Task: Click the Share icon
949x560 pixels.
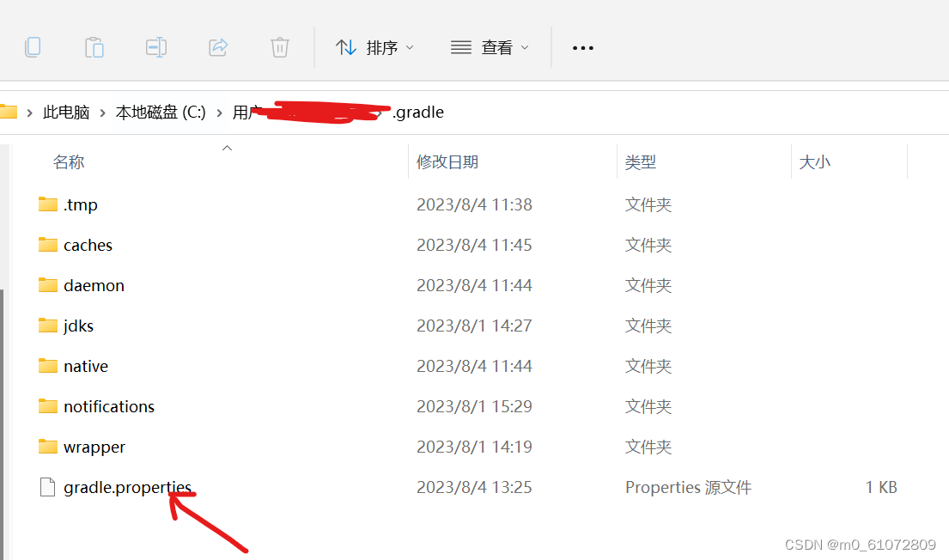Action: 218,47
